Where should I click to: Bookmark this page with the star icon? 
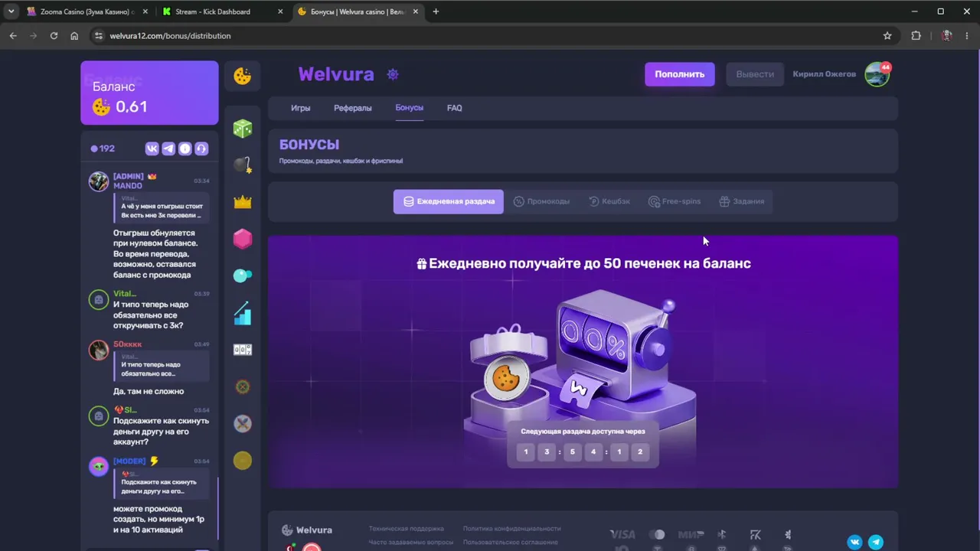pyautogui.click(x=887, y=36)
